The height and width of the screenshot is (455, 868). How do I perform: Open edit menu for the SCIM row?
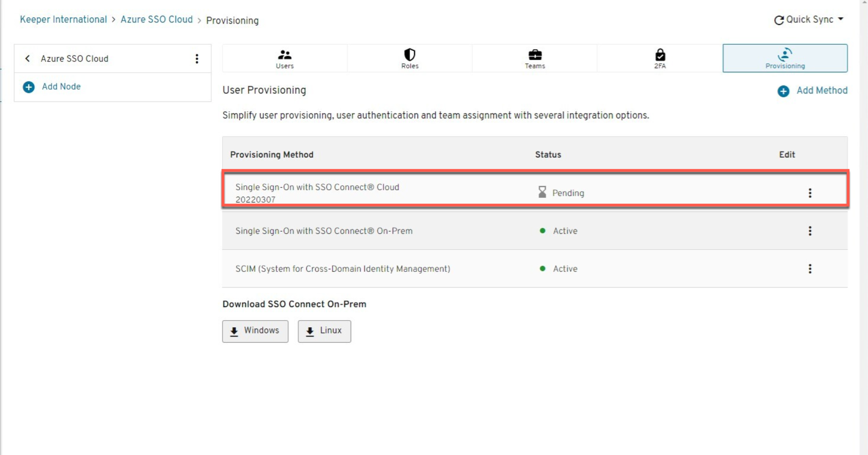coord(810,269)
